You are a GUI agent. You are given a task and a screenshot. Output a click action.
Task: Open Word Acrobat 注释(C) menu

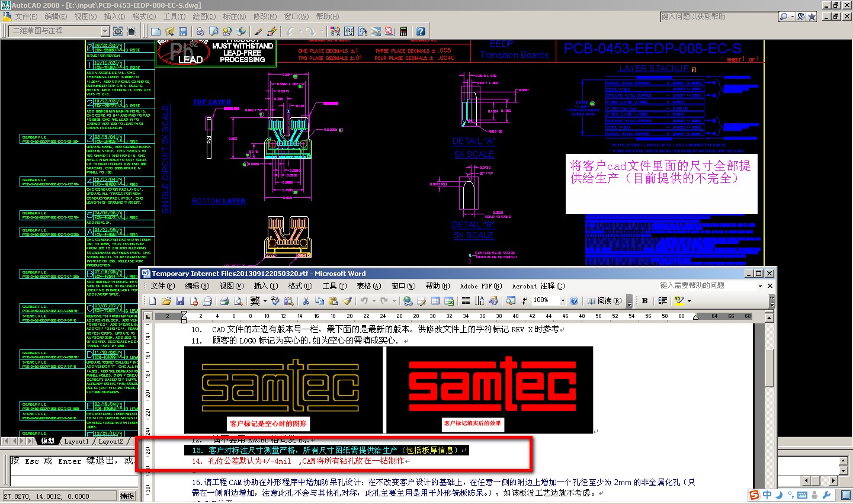(538, 285)
